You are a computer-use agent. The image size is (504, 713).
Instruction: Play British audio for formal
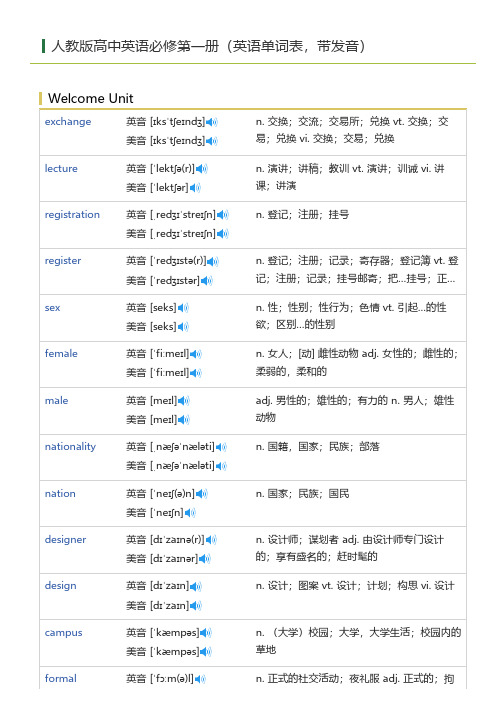coord(200,679)
